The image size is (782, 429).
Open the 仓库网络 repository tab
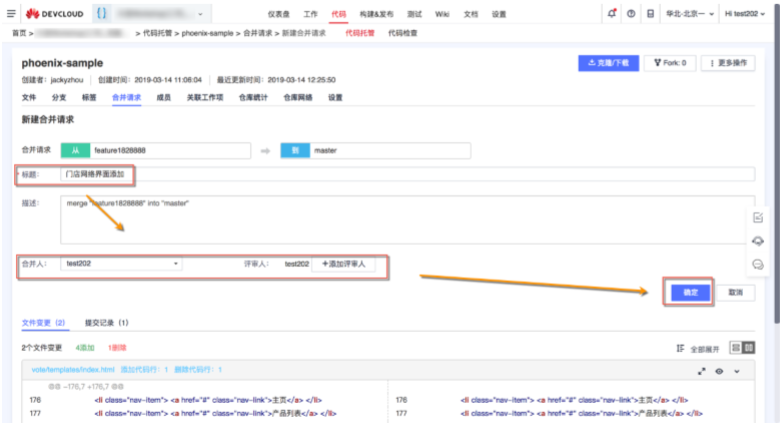tap(298, 97)
